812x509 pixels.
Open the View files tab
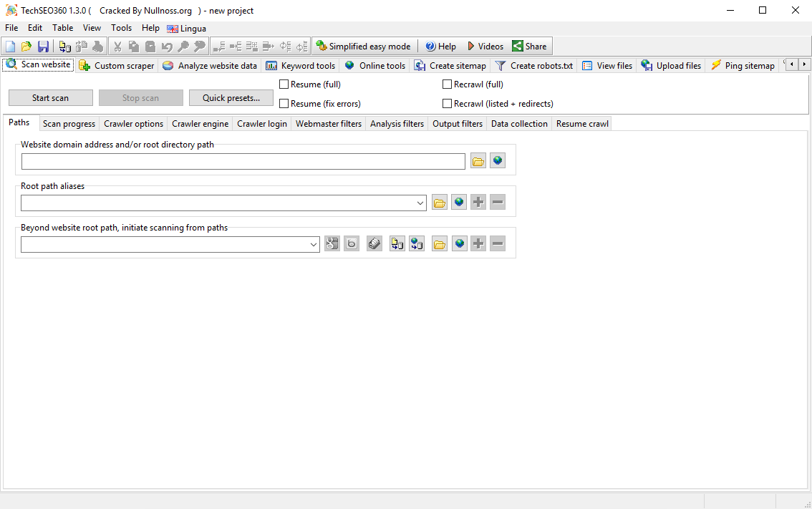(x=607, y=66)
